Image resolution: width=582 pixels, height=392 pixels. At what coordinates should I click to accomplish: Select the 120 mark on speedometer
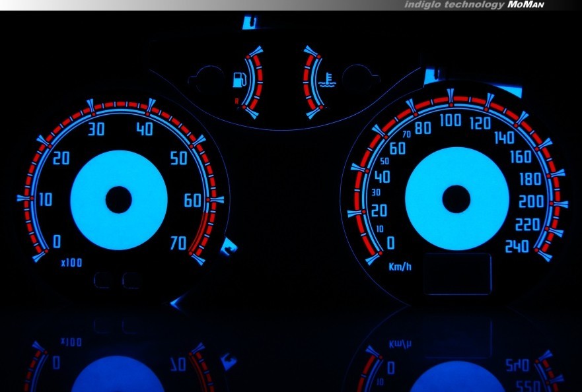[480, 123]
